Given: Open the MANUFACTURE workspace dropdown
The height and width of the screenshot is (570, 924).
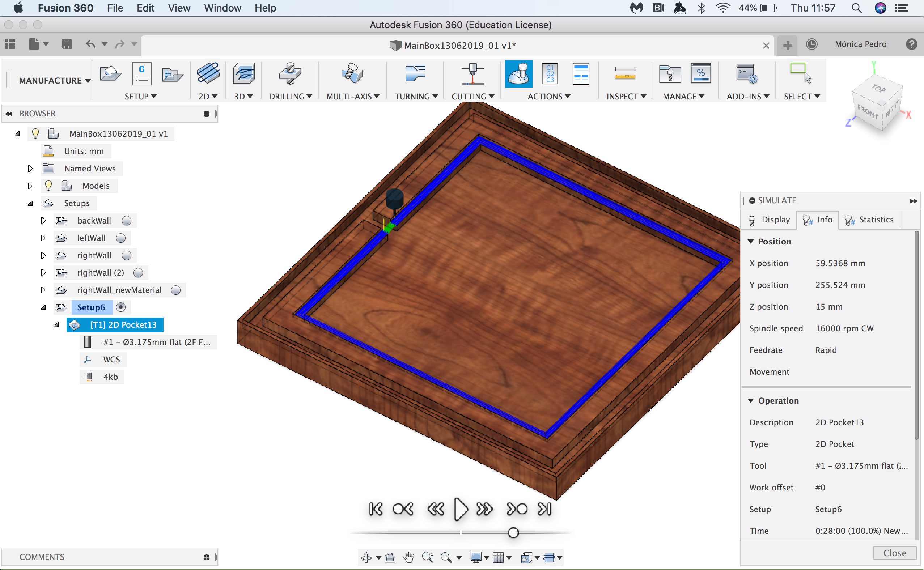Looking at the screenshot, I should click(55, 80).
